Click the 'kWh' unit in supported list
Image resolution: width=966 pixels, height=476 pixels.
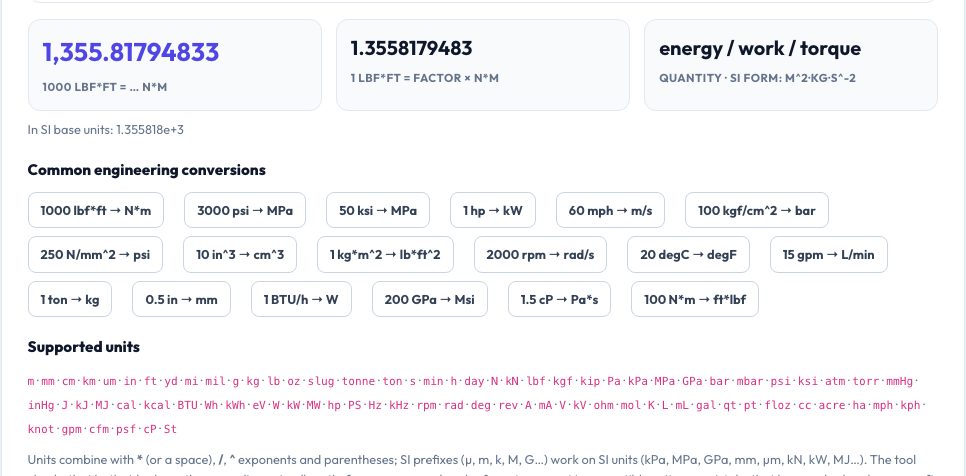coord(235,405)
